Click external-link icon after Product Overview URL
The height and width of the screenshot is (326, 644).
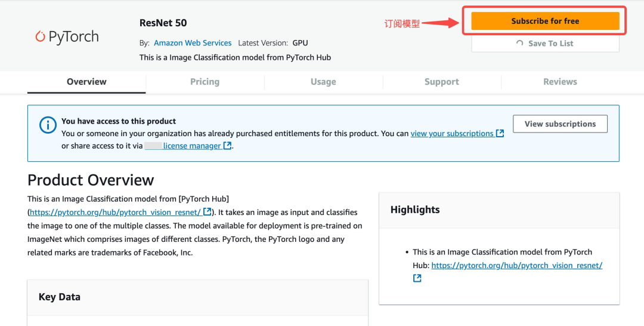tap(207, 212)
